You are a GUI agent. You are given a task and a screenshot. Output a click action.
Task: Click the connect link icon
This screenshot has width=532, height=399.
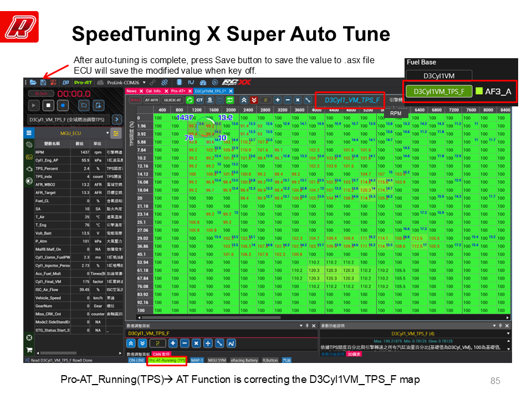click(153, 83)
